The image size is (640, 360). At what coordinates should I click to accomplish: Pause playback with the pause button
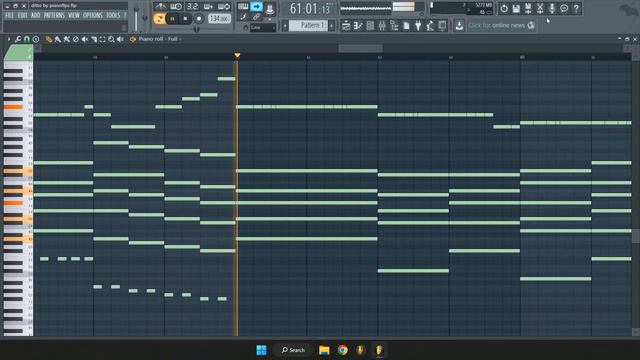[172, 19]
